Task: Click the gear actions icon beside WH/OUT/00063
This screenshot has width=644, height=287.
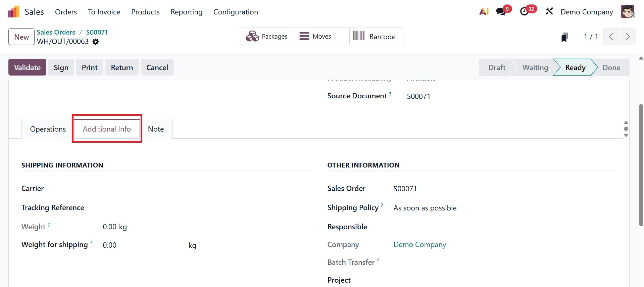Action: click(x=96, y=42)
